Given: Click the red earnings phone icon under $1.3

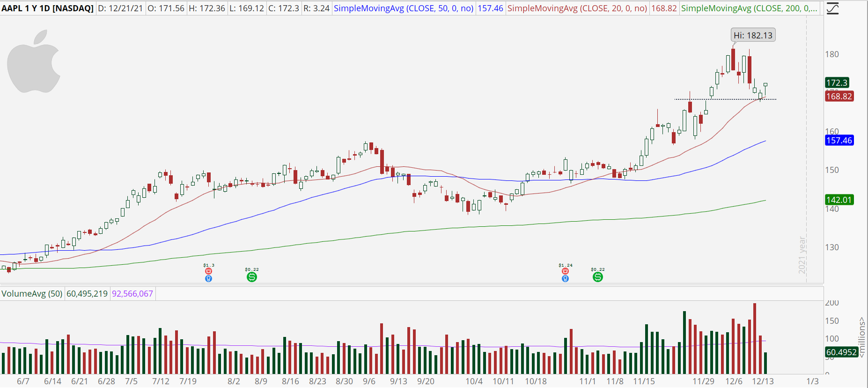Looking at the screenshot, I should [x=209, y=271].
